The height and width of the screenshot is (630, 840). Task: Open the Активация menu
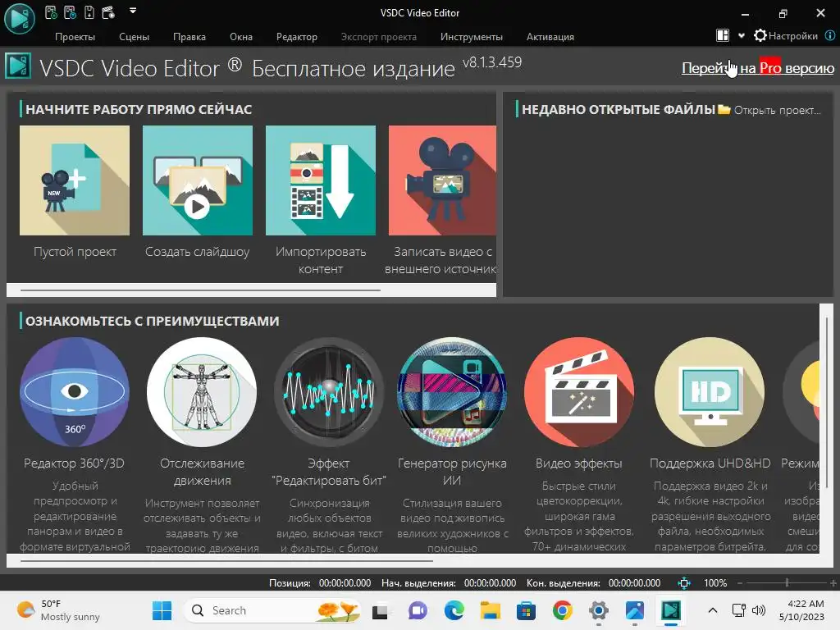(550, 36)
